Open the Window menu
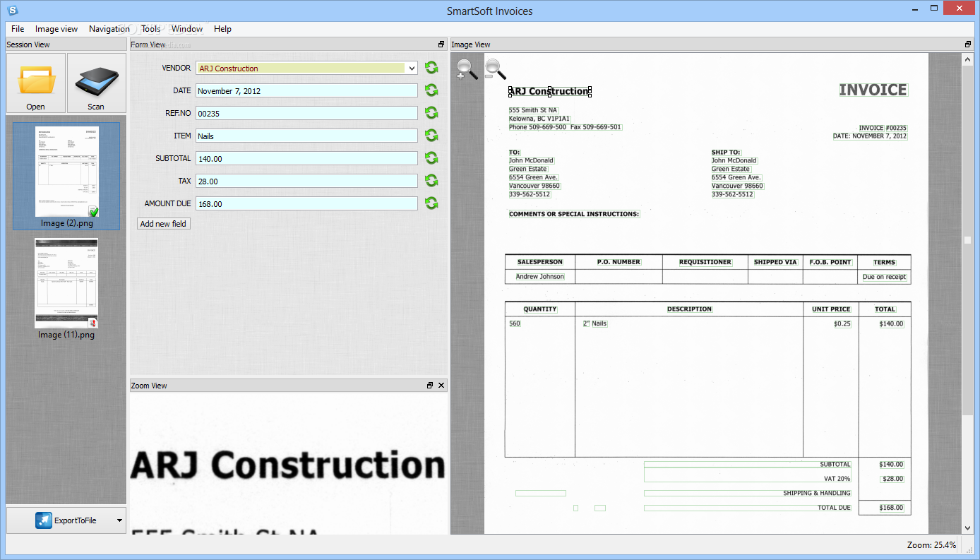The image size is (980, 560). point(187,29)
